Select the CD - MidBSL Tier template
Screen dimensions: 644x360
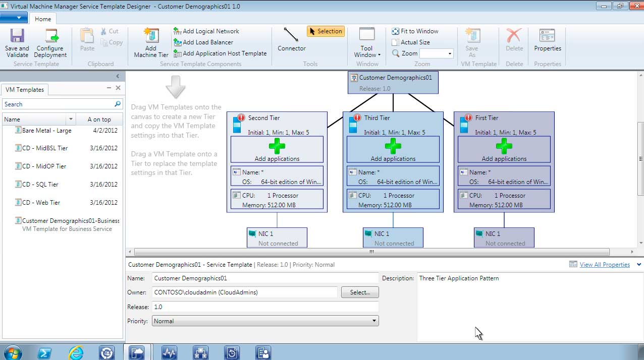coord(44,148)
